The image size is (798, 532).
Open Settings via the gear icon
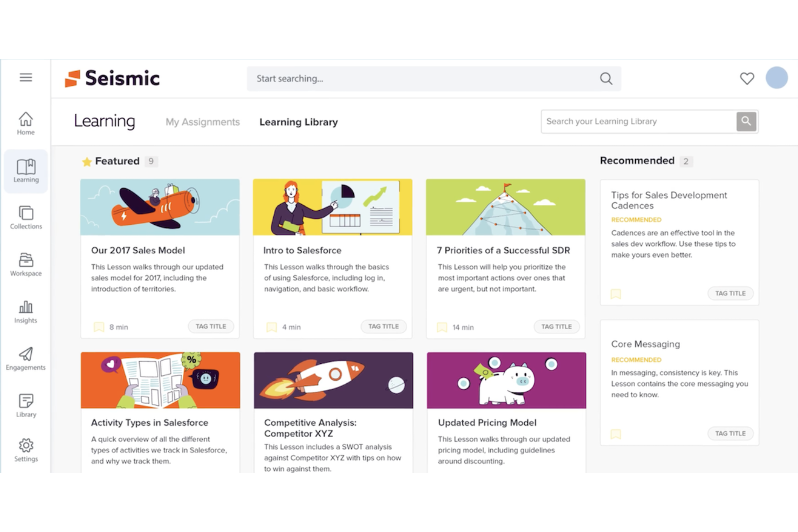[x=25, y=450]
